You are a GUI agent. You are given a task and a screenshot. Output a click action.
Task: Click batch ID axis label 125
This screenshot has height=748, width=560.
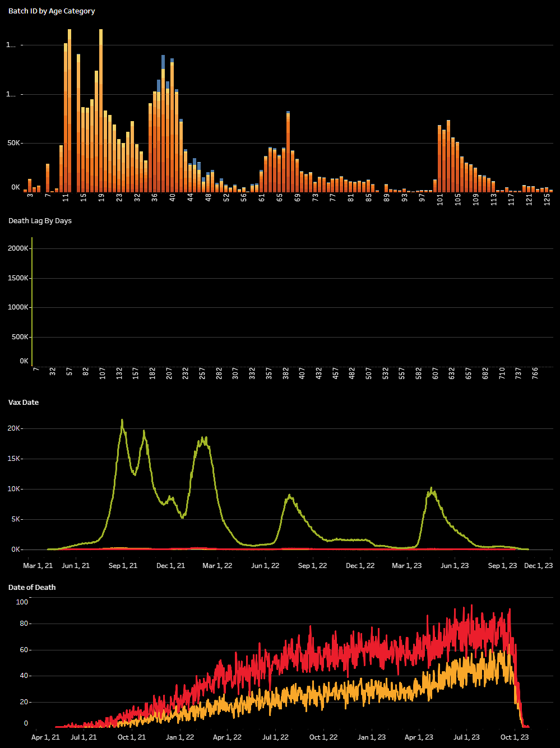point(547,199)
